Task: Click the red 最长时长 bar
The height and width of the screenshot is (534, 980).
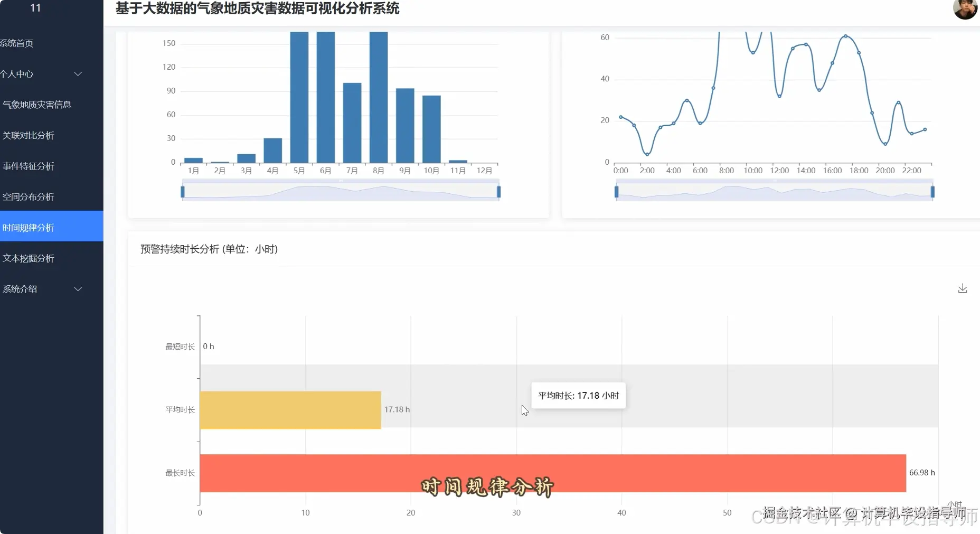Action: [x=553, y=473]
